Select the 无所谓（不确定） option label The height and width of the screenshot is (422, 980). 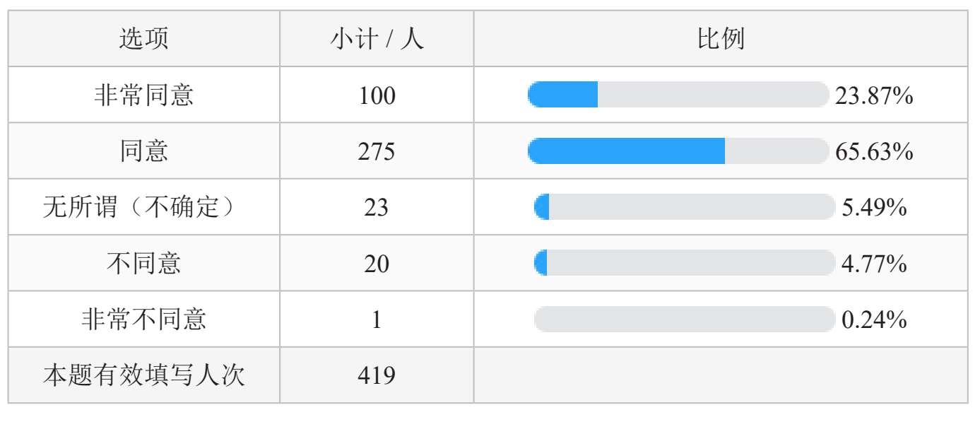[143, 207]
